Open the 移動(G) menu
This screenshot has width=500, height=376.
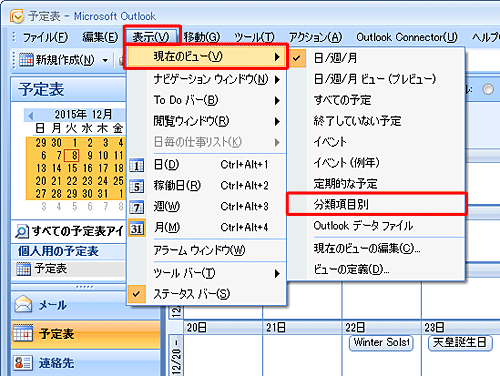click(x=202, y=37)
